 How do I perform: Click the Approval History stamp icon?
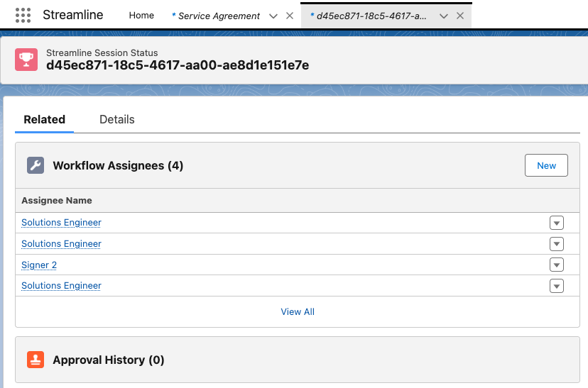click(36, 360)
